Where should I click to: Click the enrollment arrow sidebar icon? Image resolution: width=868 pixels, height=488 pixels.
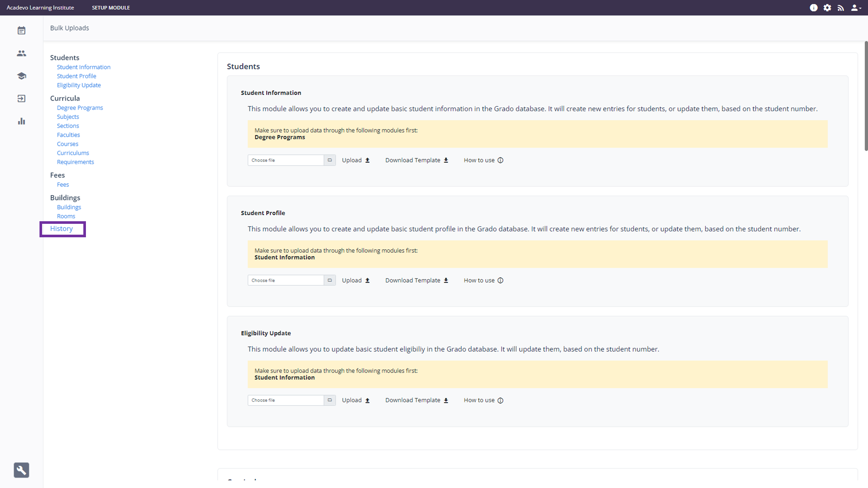click(x=21, y=98)
